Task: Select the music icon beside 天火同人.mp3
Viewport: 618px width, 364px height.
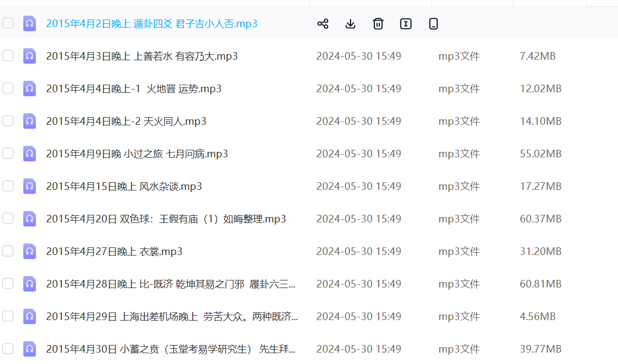Action: [x=30, y=121]
